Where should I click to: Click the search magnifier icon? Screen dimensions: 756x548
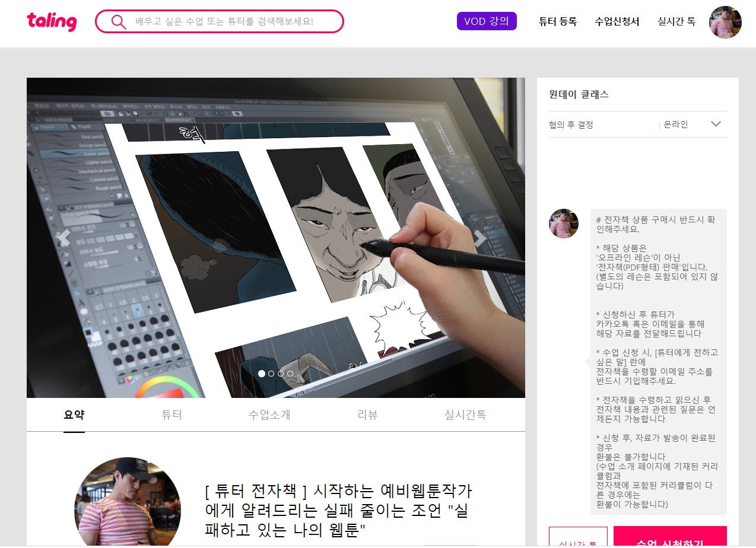tap(118, 21)
